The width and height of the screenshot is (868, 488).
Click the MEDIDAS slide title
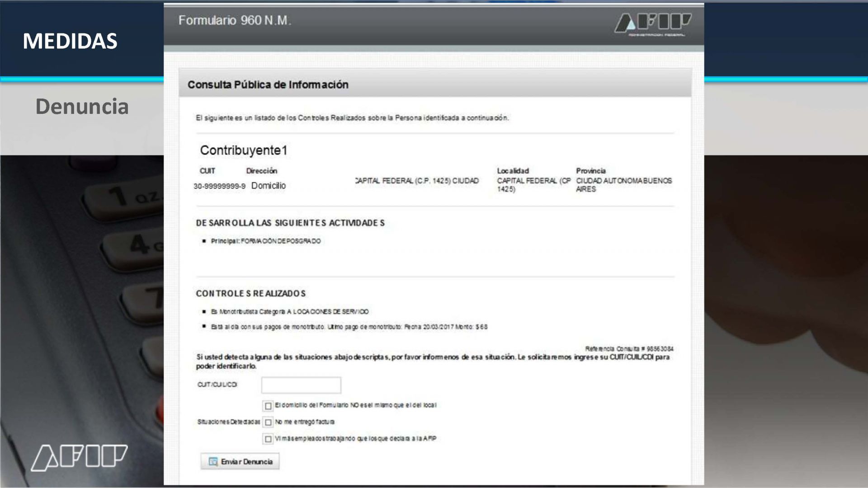pyautogui.click(x=70, y=41)
